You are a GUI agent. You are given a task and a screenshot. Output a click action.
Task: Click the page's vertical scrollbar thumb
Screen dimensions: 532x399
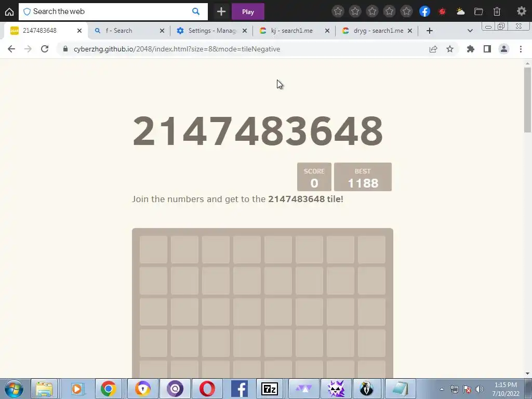(x=528, y=100)
